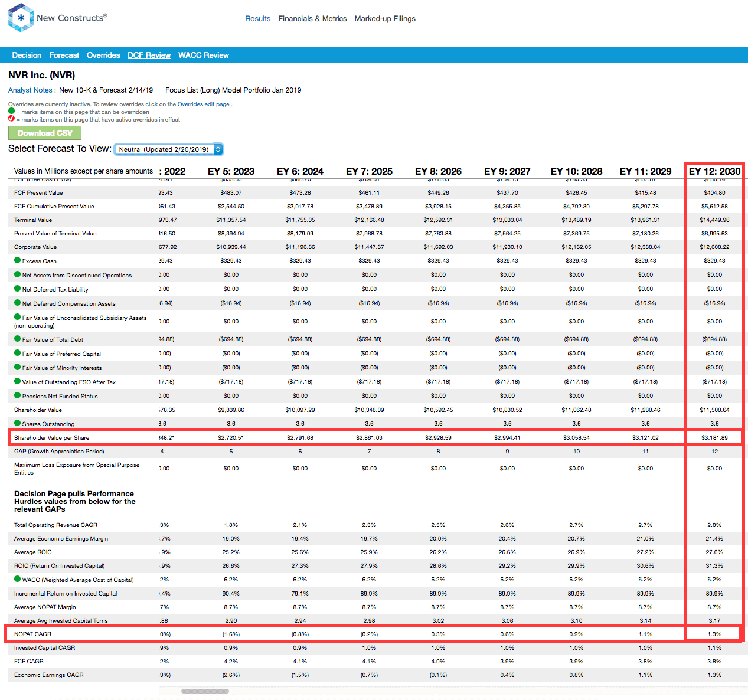Click the 31.3% ROIC value for 2030
The width and height of the screenshot is (748, 700).
click(x=714, y=565)
